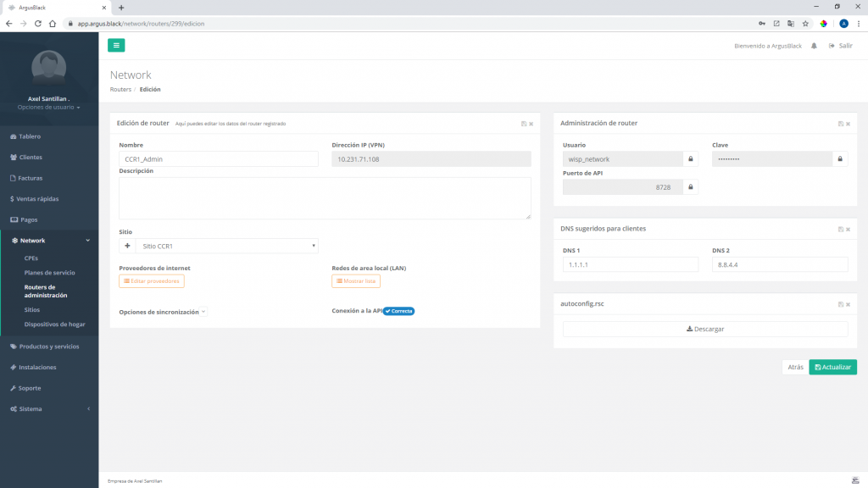Click the user avatar picture
This screenshot has width=868, height=488.
pos(48,68)
